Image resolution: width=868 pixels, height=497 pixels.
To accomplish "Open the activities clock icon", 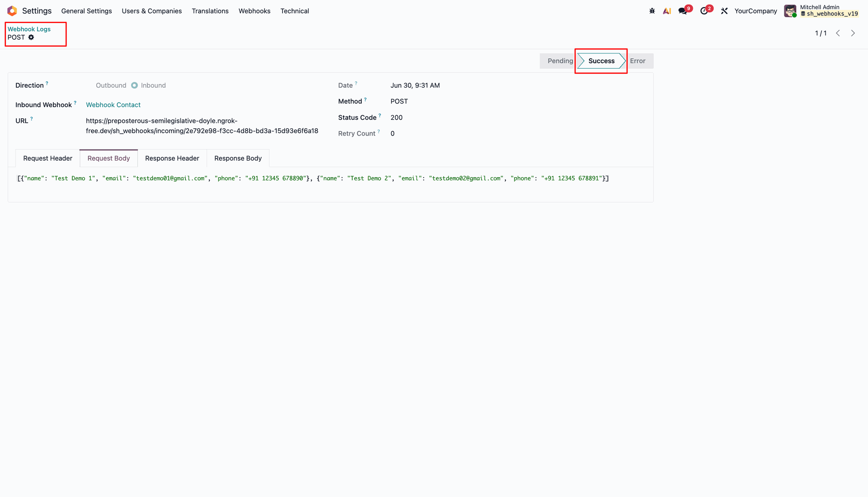I will point(704,11).
